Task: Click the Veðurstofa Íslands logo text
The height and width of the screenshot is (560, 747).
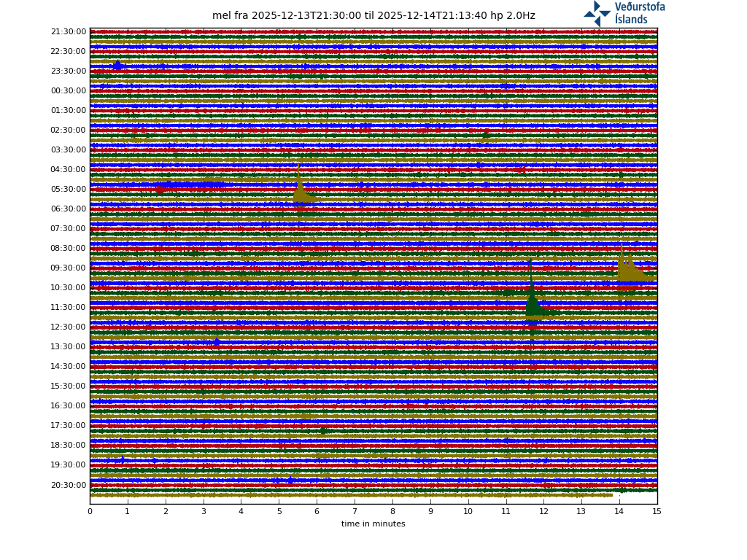Action: coord(640,13)
